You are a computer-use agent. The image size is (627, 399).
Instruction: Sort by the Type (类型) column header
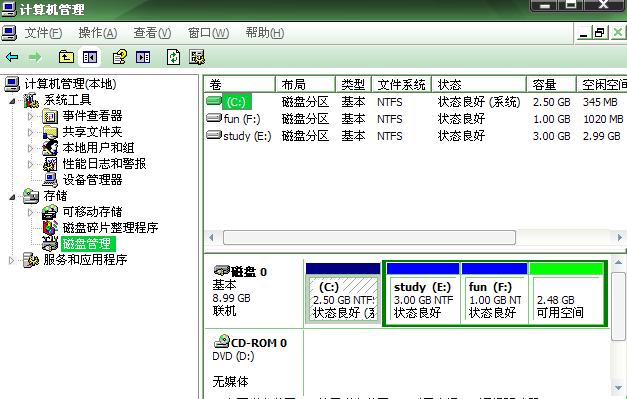tap(353, 84)
